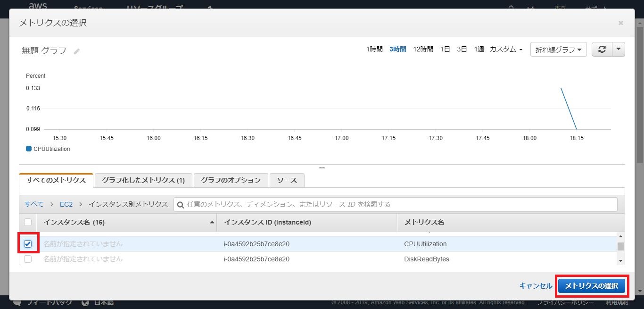This screenshot has width=644, height=309.
Task: Click the refresh graph icon
Action: (x=602, y=50)
